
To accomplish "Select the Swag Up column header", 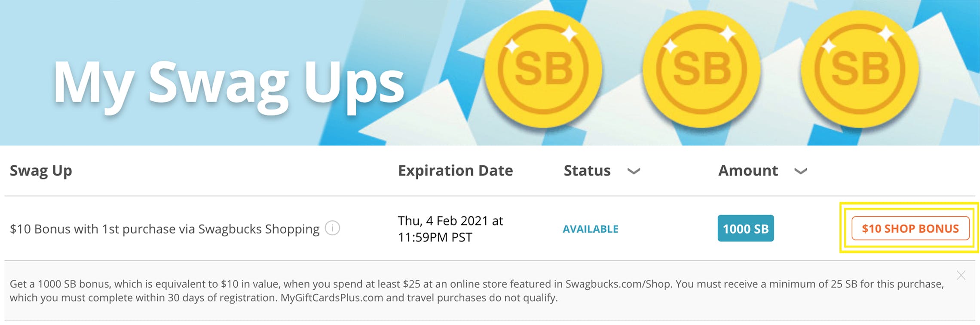I will [41, 171].
